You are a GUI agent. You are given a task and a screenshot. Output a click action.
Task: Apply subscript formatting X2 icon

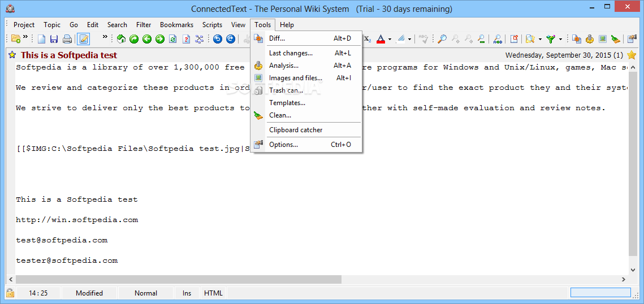click(367, 39)
